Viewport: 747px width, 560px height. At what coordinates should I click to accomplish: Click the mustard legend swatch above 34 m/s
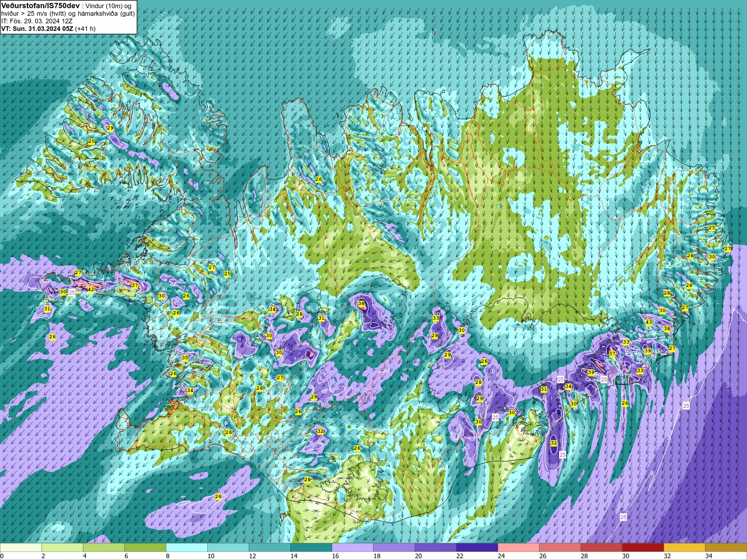click(x=725, y=548)
